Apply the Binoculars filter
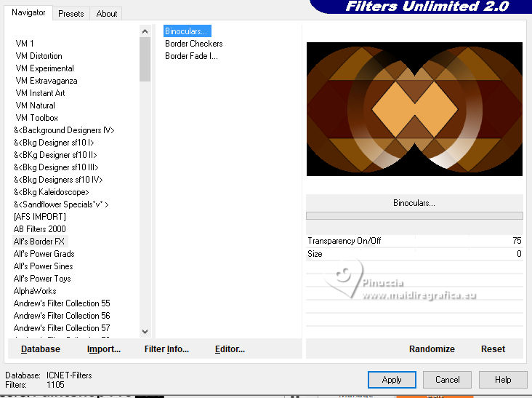The width and height of the screenshot is (532, 398). tap(392, 380)
